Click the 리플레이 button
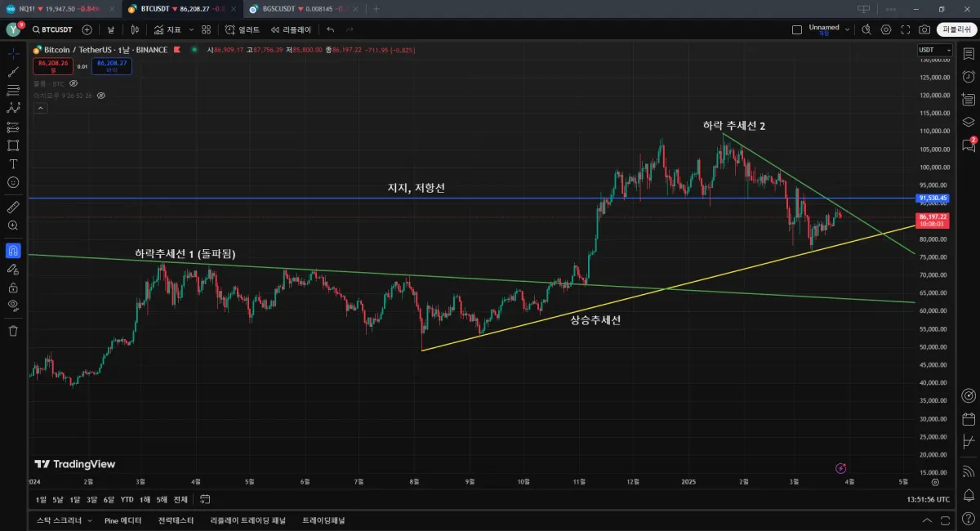 pos(291,29)
